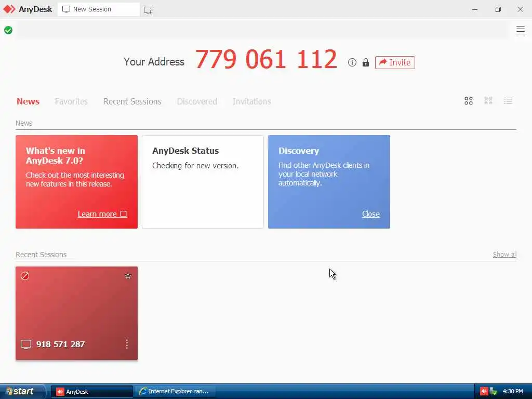The width and height of the screenshot is (532, 399).
Task: Click your address 779 061 112
Action: click(x=266, y=59)
